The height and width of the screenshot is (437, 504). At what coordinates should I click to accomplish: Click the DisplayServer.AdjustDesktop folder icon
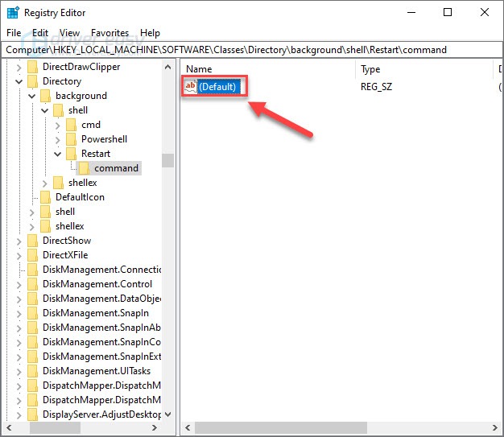32,414
